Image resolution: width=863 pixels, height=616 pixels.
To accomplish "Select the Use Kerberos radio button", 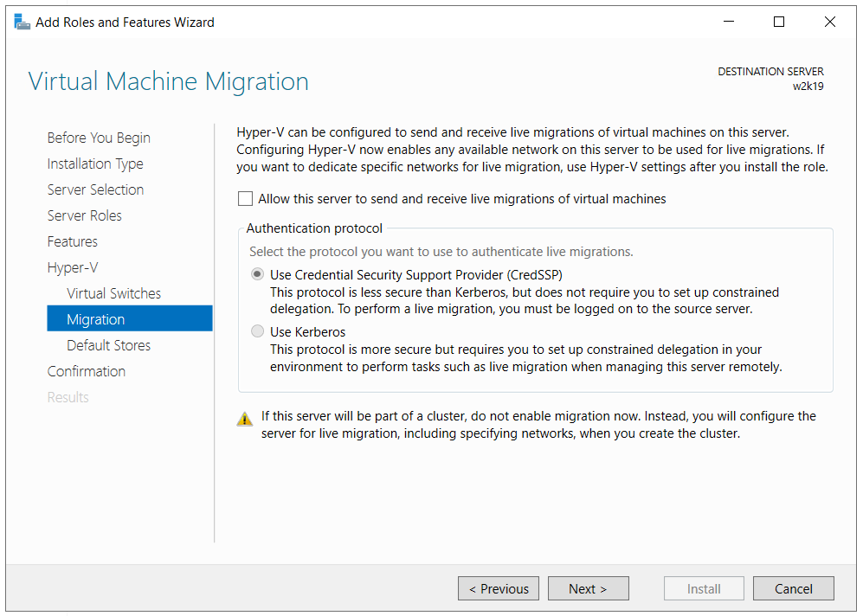I will coord(257,331).
